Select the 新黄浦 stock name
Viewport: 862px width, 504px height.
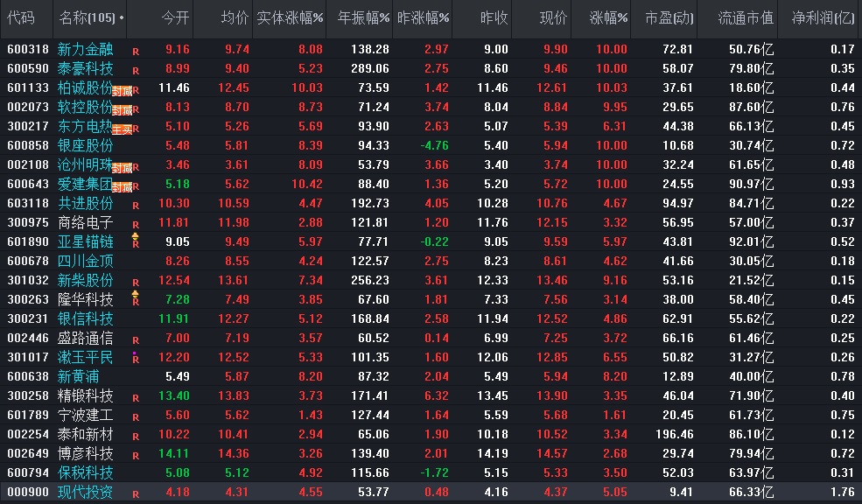coord(78,376)
